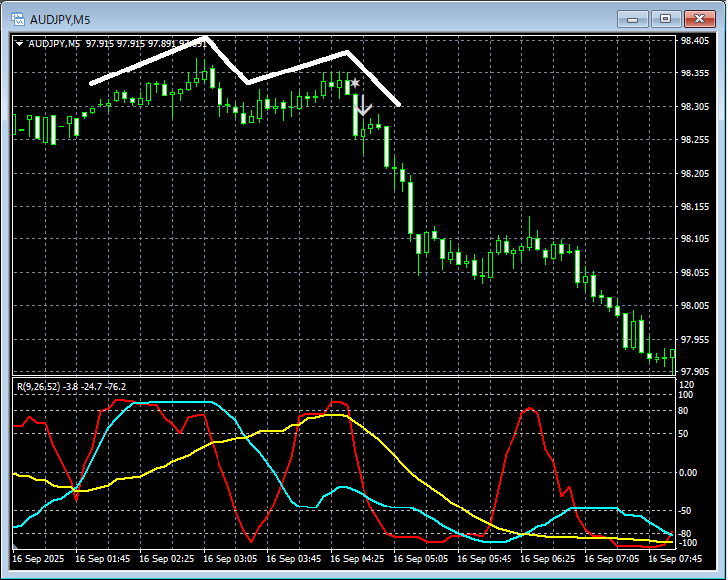
Task: Maximize the AUDJPY,M5 chart window
Action: (x=665, y=18)
